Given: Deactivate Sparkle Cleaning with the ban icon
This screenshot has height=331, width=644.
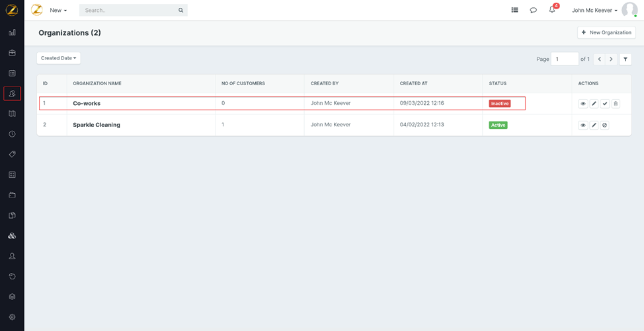Looking at the screenshot, I should 604,125.
